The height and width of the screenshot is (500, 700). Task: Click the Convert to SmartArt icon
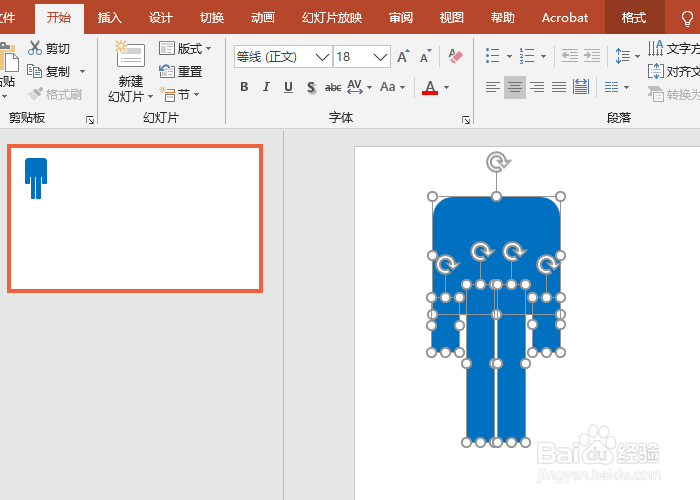point(656,94)
